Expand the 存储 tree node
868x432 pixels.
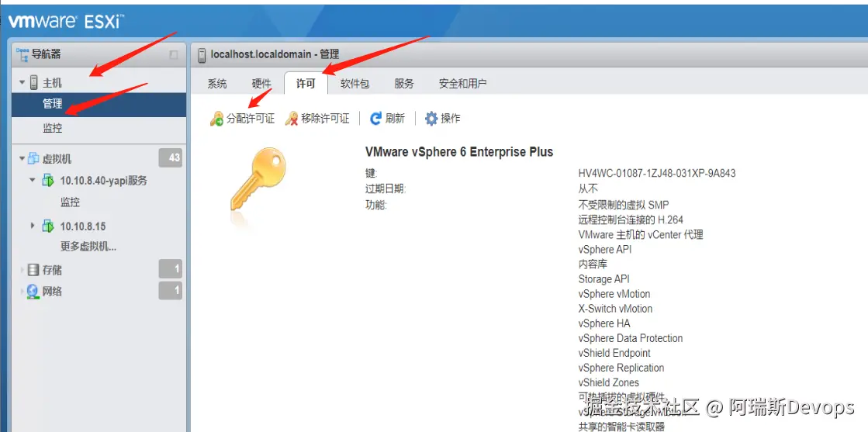click(22, 270)
